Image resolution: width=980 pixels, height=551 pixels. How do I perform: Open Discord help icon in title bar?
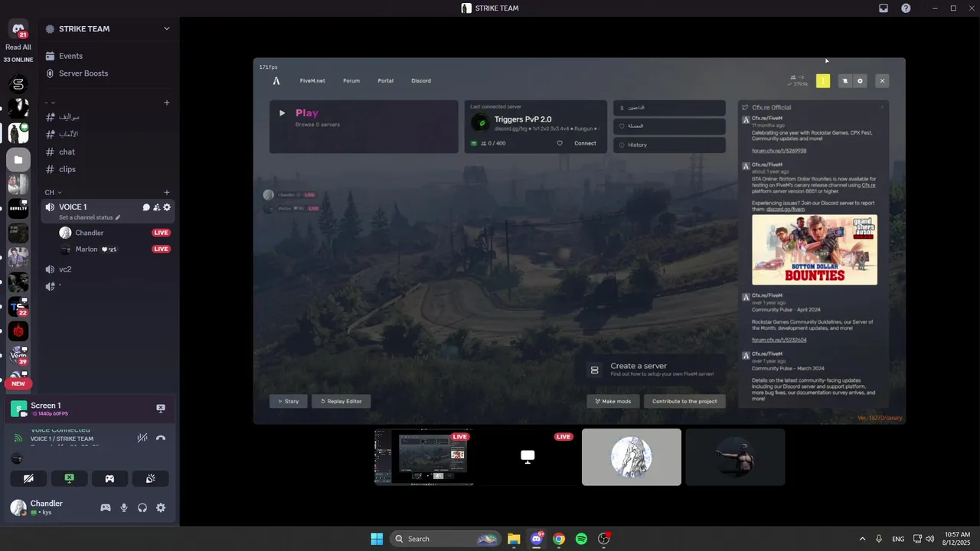pos(906,8)
